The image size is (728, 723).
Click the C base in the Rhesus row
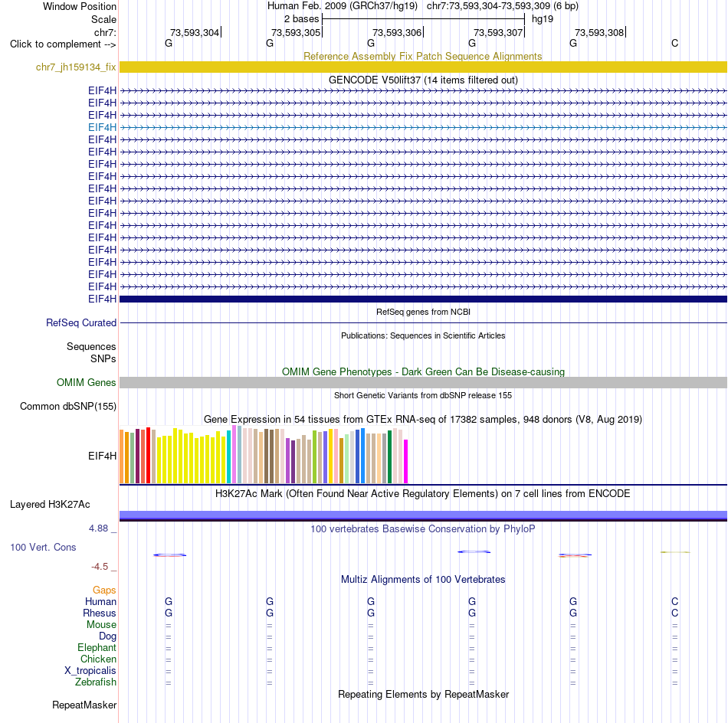click(x=674, y=613)
